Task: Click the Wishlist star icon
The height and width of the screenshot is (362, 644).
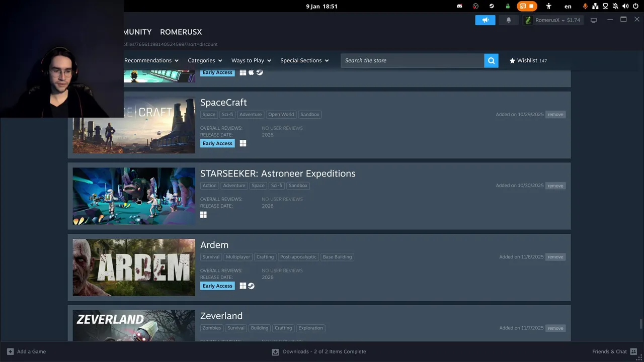Action: [x=512, y=60]
